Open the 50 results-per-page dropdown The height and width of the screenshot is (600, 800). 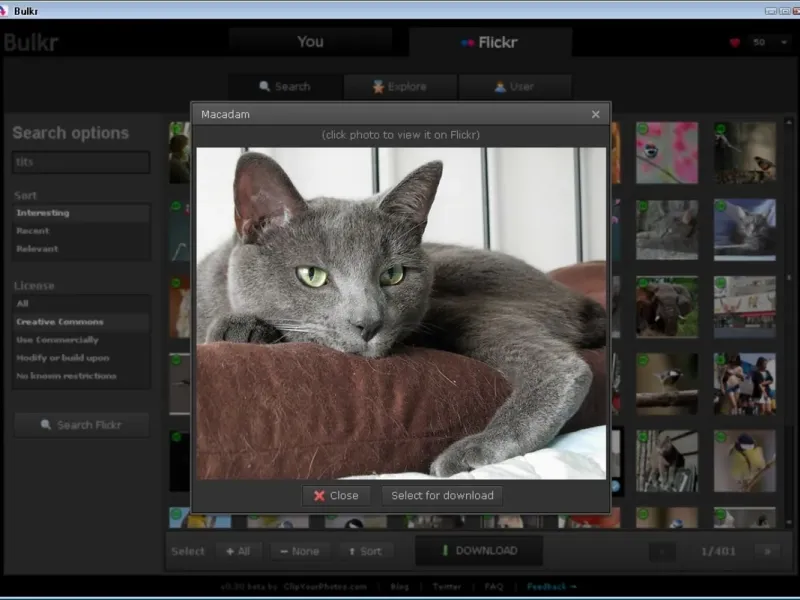[x=770, y=43]
